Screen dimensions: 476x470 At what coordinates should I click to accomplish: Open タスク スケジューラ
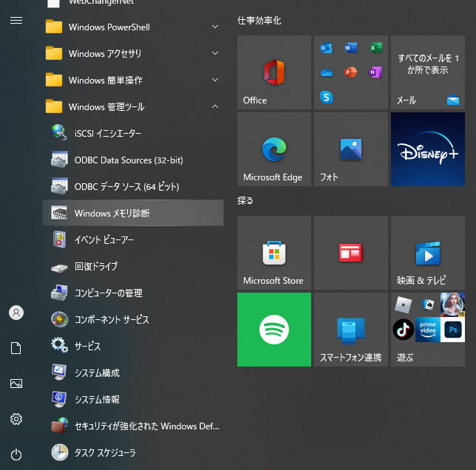[133, 452]
